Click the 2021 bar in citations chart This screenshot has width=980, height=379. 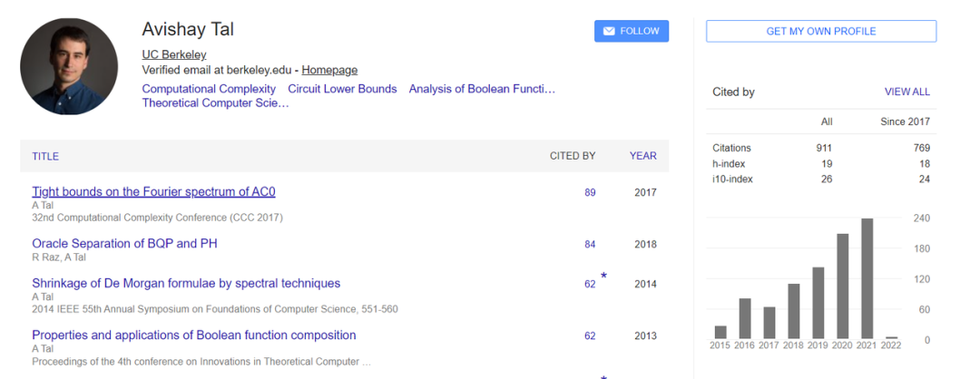pyautogui.click(x=867, y=278)
